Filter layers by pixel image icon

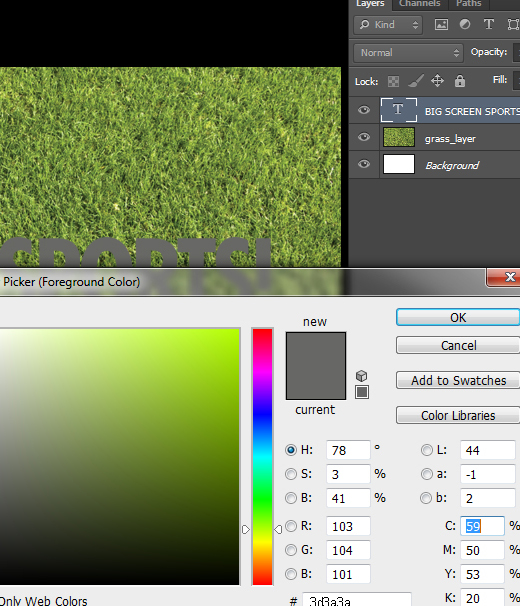pos(441,25)
